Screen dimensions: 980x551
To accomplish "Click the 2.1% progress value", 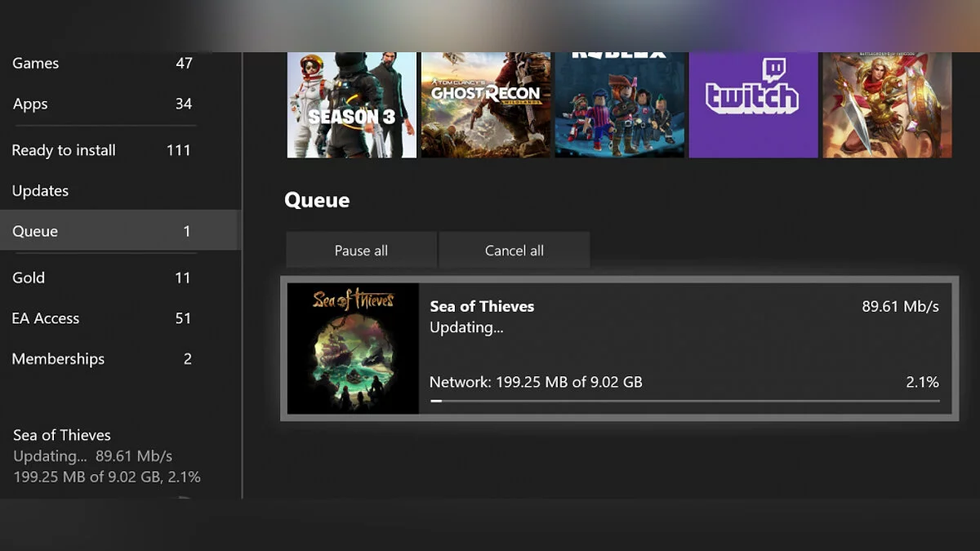I will pos(922,381).
